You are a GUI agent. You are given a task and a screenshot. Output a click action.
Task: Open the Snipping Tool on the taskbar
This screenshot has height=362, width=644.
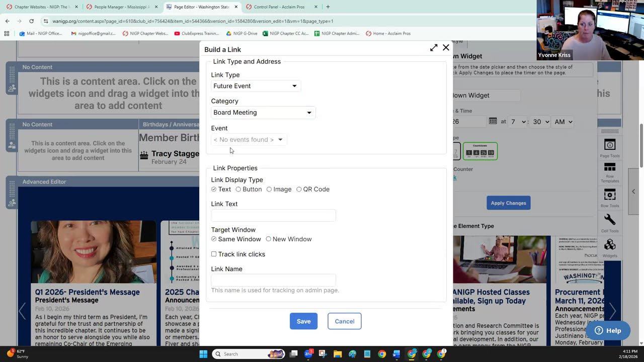click(x=323, y=354)
